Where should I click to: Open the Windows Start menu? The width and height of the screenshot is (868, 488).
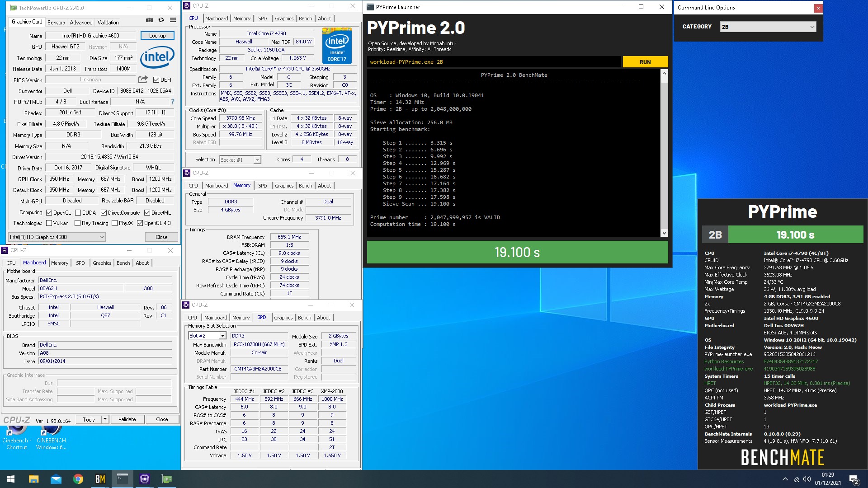(11, 479)
